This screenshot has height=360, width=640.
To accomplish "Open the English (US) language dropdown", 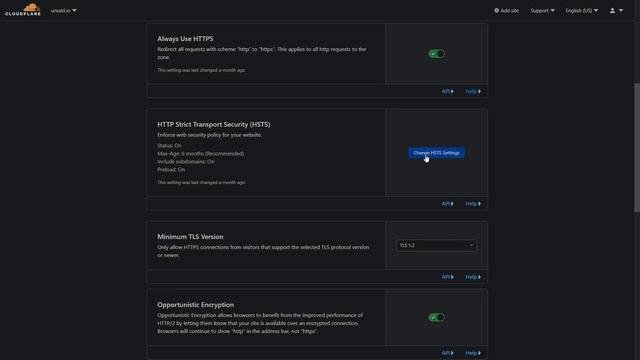I will click(582, 11).
